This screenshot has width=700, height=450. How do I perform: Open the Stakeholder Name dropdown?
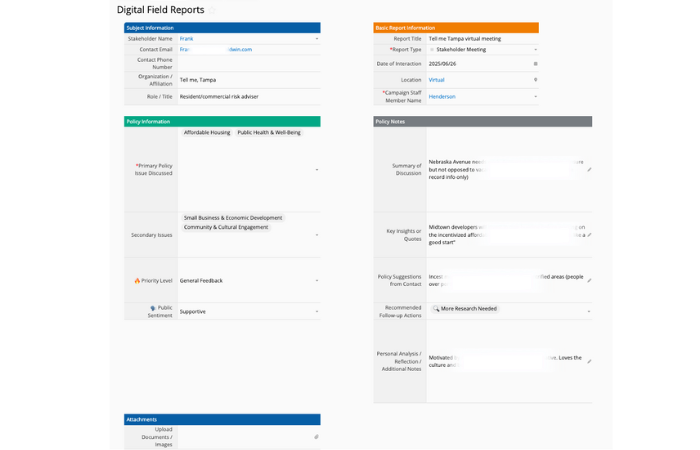(316, 38)
